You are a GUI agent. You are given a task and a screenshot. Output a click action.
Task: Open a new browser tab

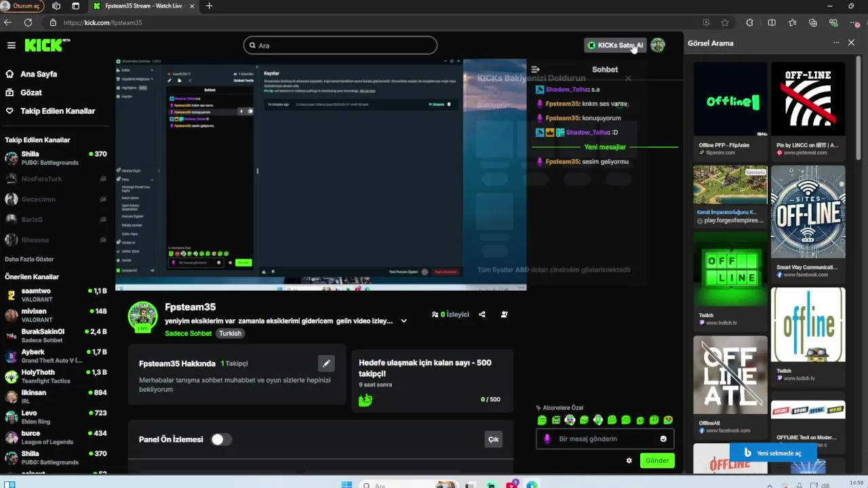[209, 6]
